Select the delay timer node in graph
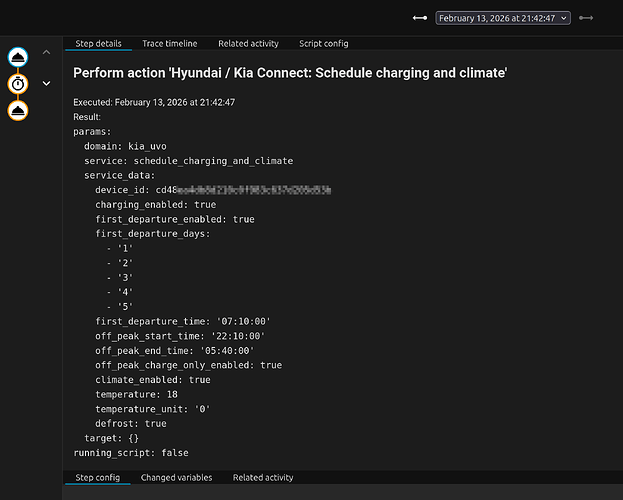This screenshot has width=623, height=500. [18, 83]
